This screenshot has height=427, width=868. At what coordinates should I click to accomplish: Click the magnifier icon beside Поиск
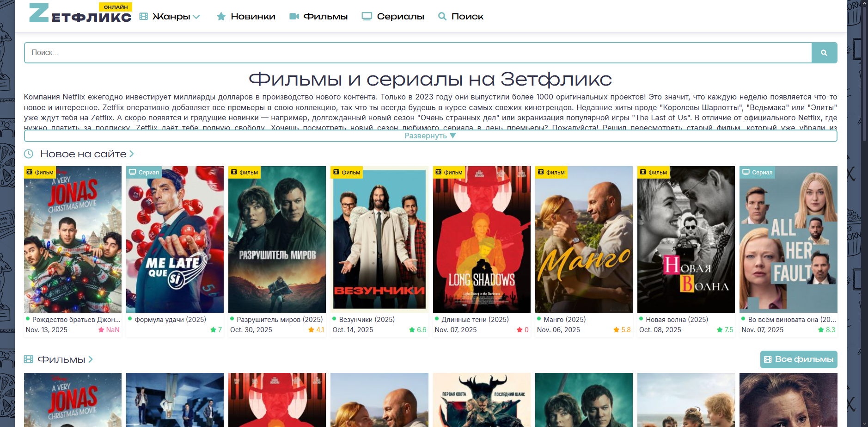point(442,17)
